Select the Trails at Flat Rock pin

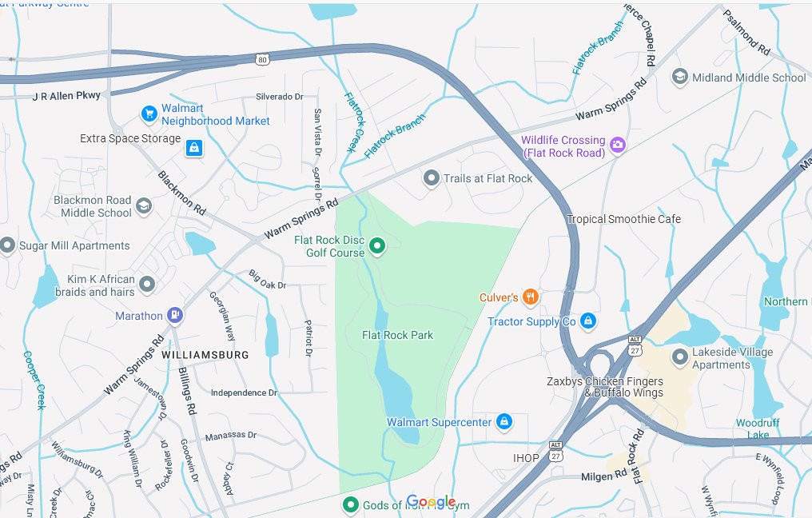pyautogui.click(x=431, y=178)
